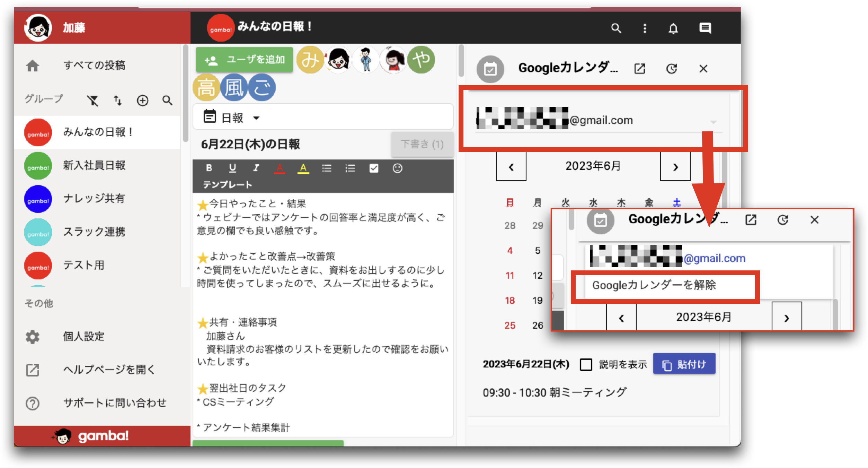
Task: Open Google Calendar in external window icon
Action: [639, 69]
